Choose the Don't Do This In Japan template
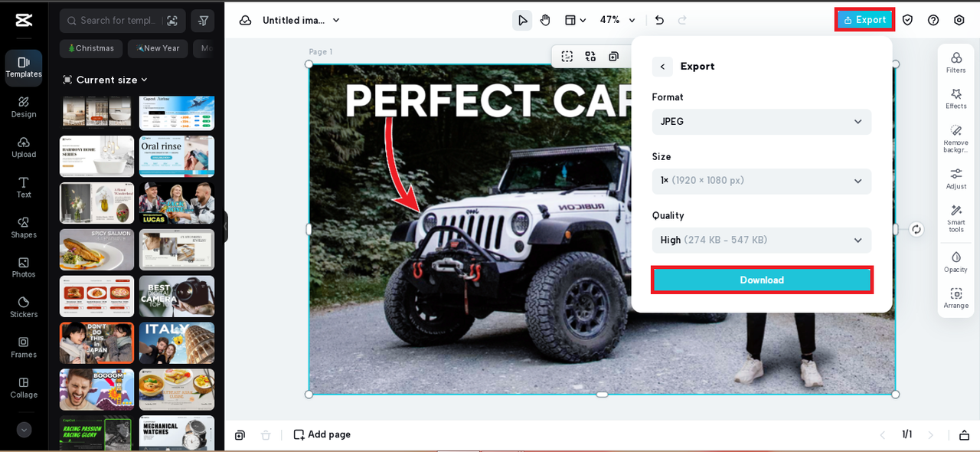Viewport: 980px width, 452px height. click(x=96, y=342)
